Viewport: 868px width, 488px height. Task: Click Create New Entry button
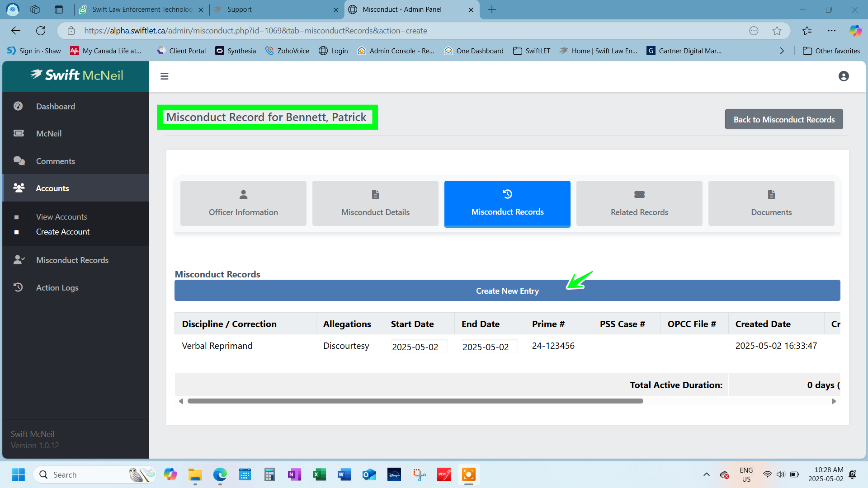click(x=507, y=291)
